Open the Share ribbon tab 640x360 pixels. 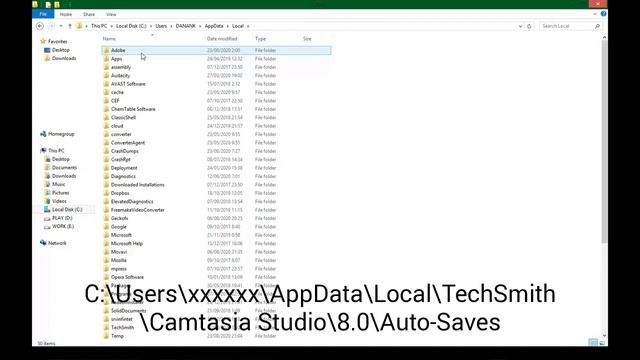[x=89, y=14]
